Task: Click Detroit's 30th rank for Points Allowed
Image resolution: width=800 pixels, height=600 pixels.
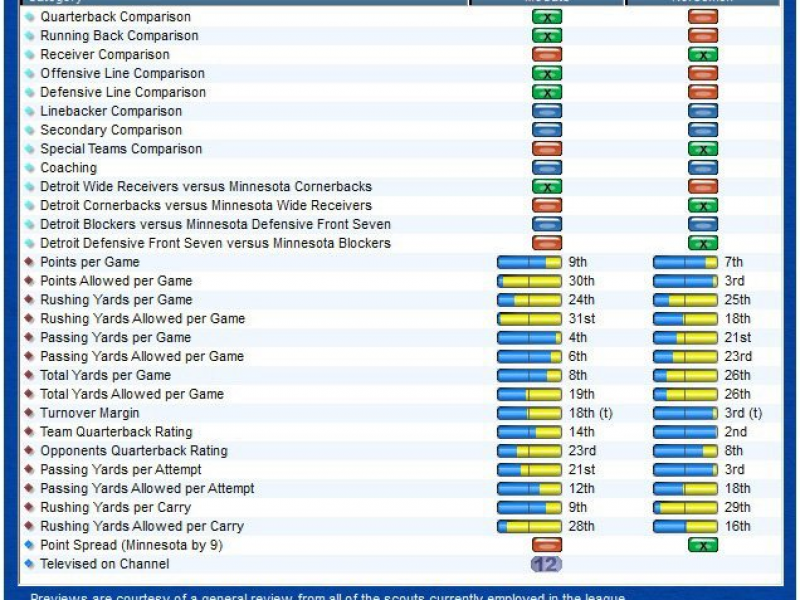Action: coord(582,281)
